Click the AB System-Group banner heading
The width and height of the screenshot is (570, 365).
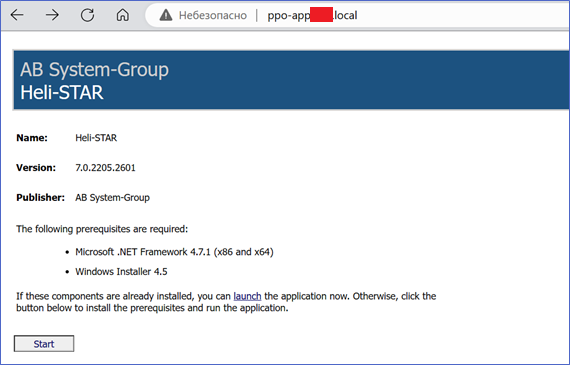(95, 69)
